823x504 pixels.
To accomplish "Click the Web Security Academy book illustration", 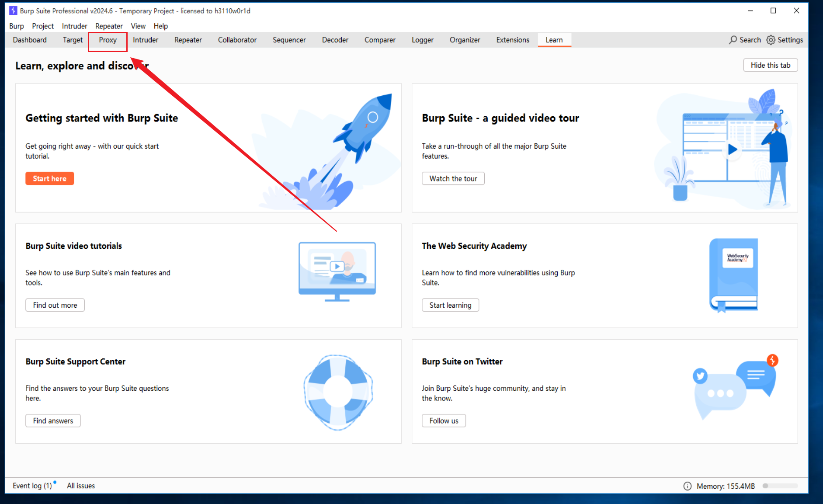I will point(734,275).
